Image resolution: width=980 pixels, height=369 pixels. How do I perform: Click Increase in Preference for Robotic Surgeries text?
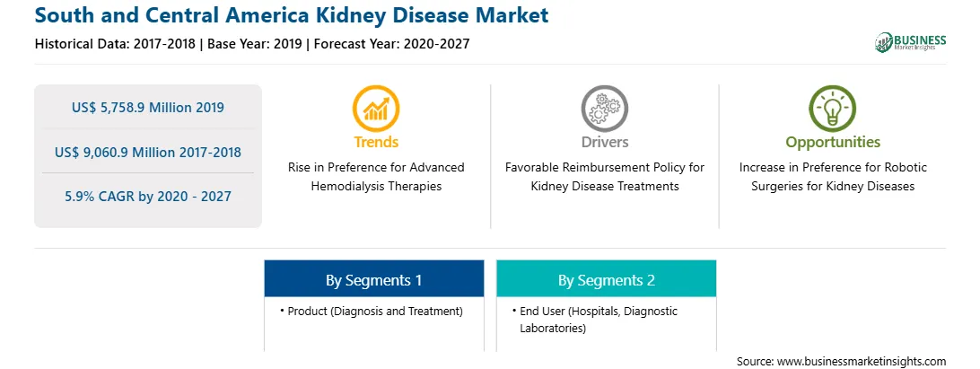tap(833, 177)
